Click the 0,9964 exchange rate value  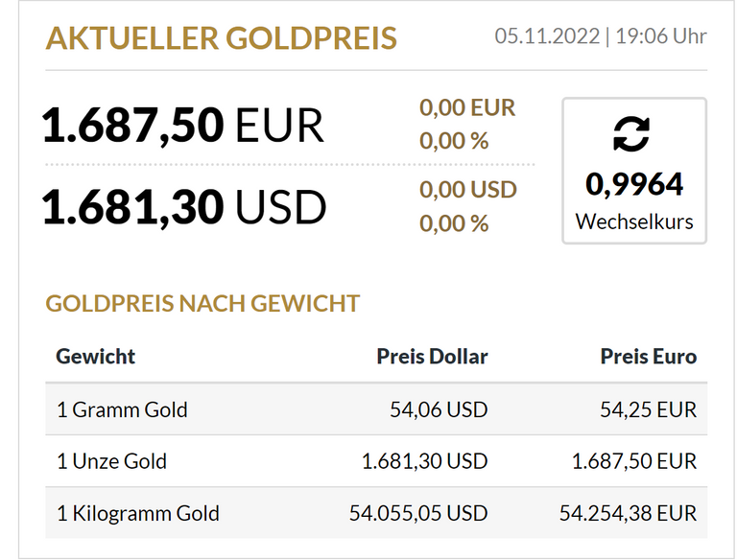(x=634, y=184)
